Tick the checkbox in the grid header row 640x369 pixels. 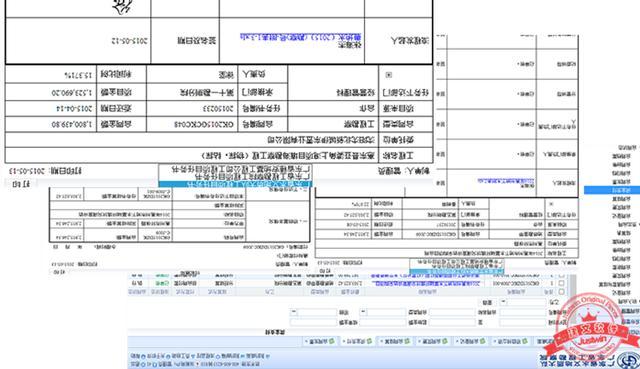(561, 291)
